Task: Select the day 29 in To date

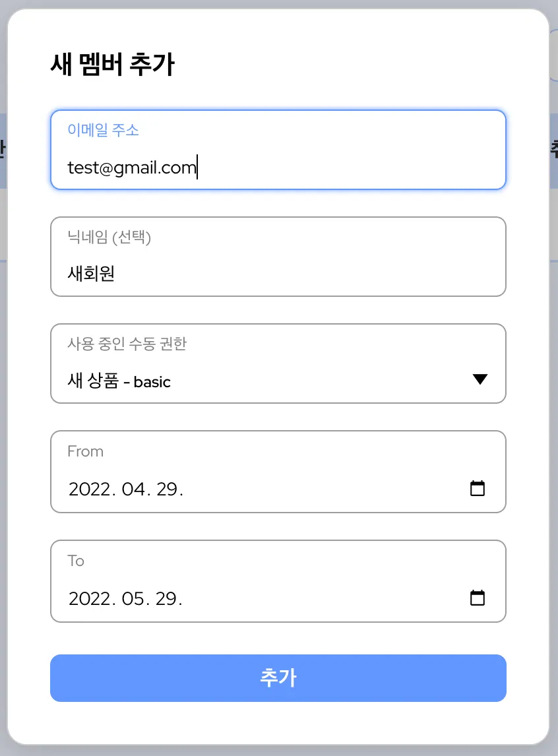Action: click(168, 599)
